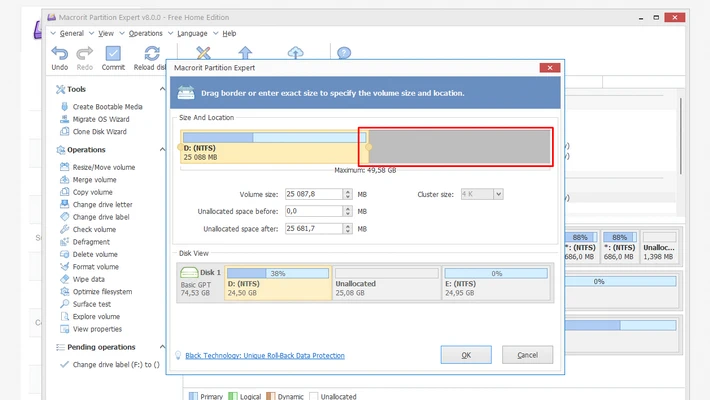The height and width of the screenshot is (400, 710).
Task: Open the Language menu
Action: pyautogui.click(x=192, y=34)
